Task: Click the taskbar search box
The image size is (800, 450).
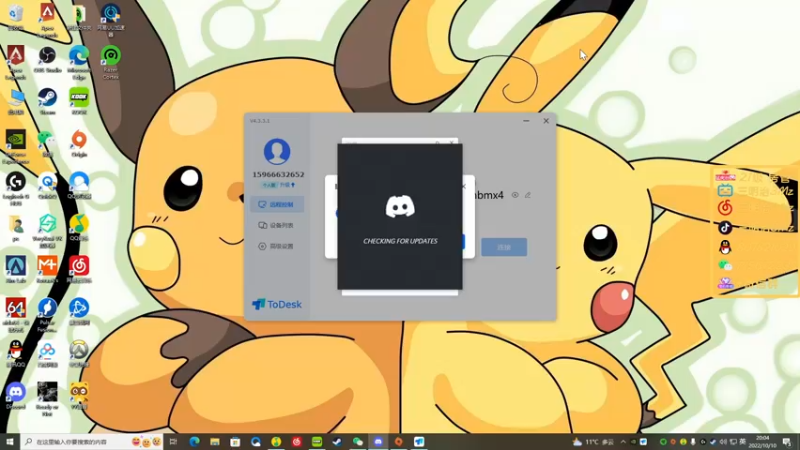Action: pyautogui.click(x=92, y=441)
